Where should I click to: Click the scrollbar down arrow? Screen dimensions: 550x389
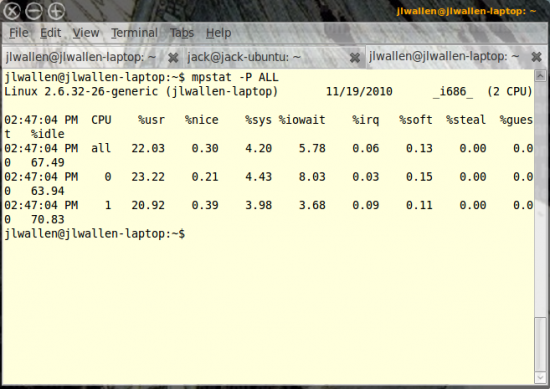coord(540,377)
